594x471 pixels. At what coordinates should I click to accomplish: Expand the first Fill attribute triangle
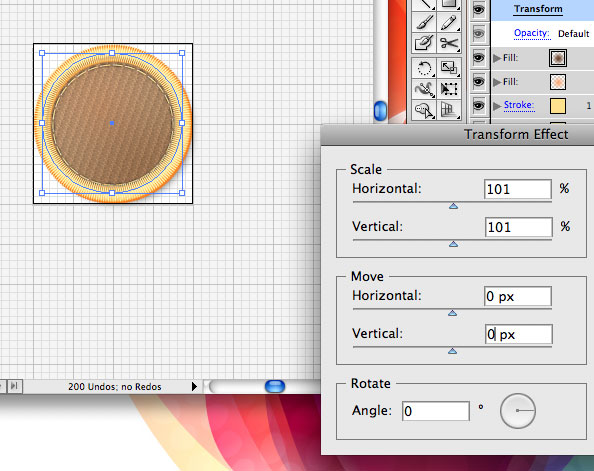pos(497,58)
